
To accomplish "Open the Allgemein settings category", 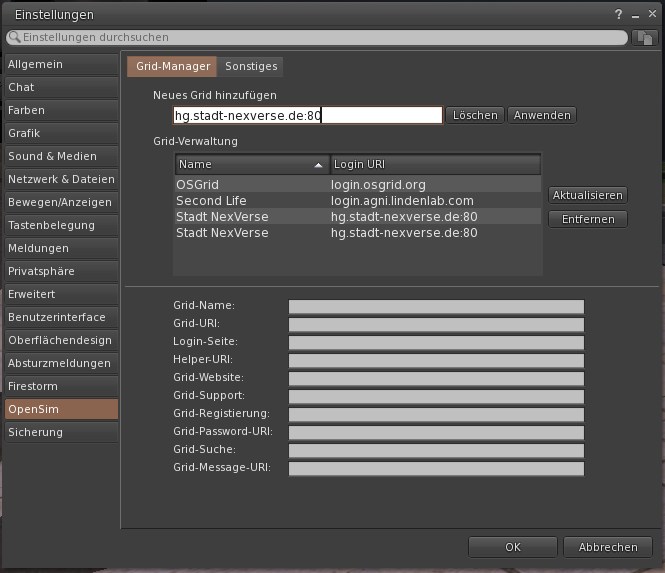I will coord(62,64).
